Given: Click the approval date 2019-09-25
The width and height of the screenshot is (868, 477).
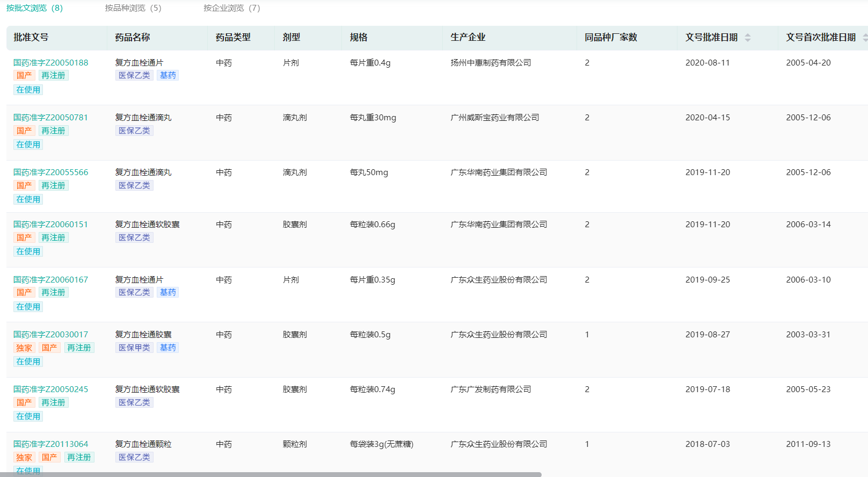Looking at the screenshot, I should point(707,280).
